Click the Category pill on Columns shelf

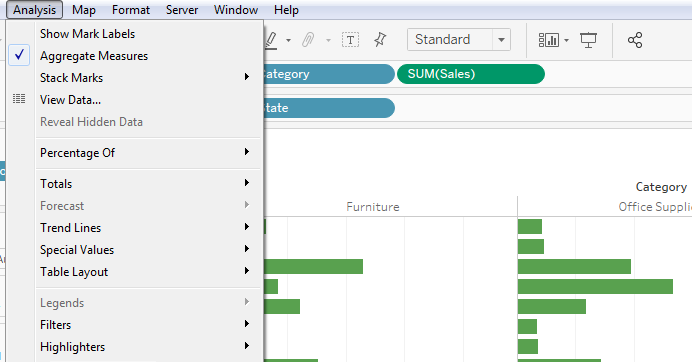(x=329, y=74)
